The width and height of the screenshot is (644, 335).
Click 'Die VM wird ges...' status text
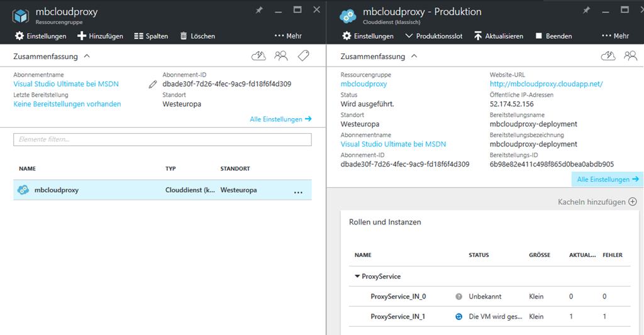(x=496, y=317)
